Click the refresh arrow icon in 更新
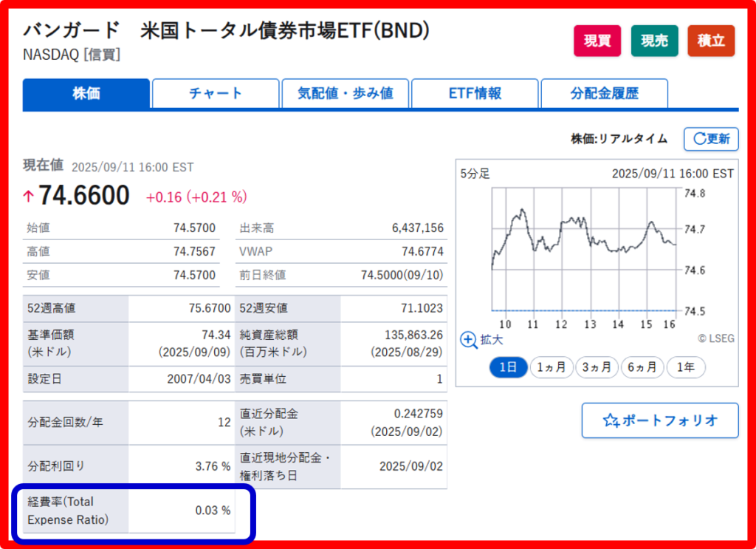This screenshot has width=756, height=549. (x=699, y=139)
